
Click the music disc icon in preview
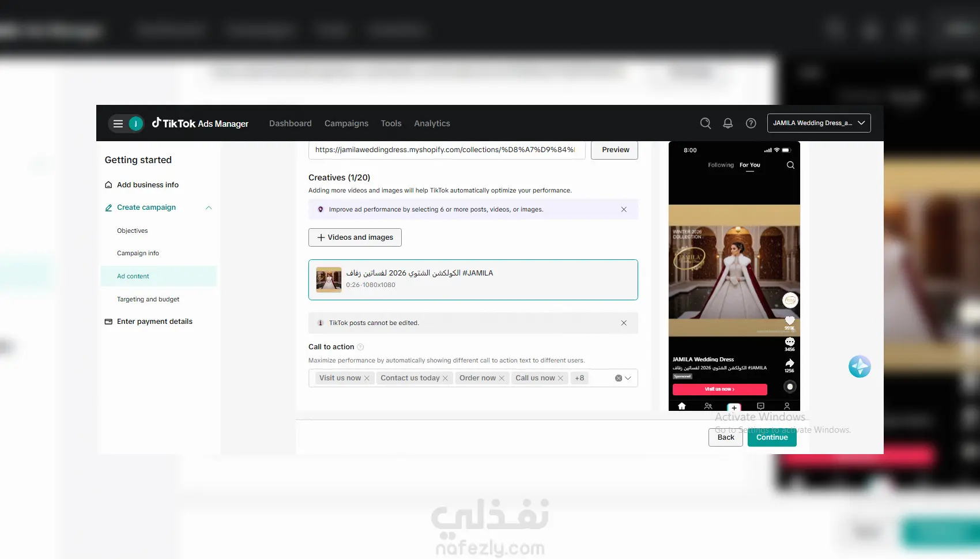point(790,386)
